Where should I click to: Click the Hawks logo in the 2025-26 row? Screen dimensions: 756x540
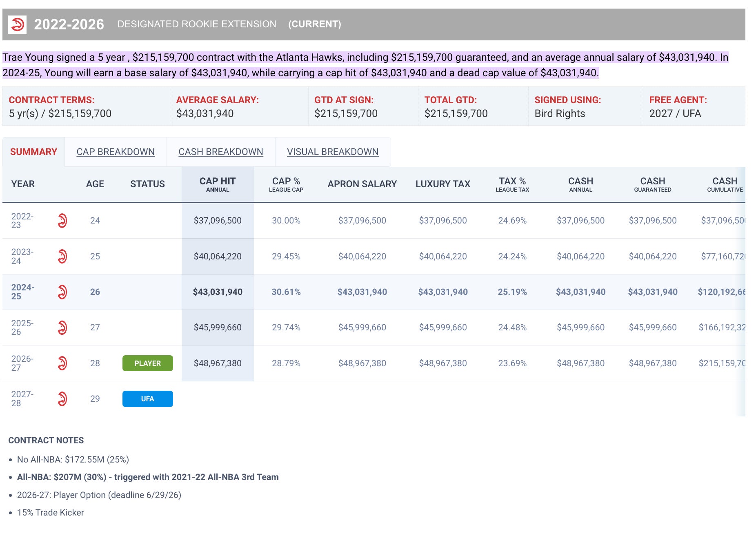click(x=62, y=328)
